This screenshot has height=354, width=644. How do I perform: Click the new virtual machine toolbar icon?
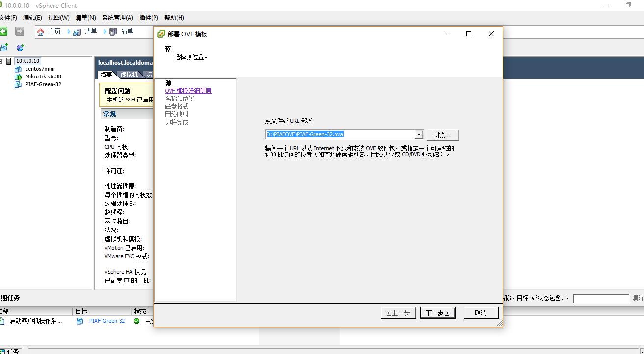coord(4,48)
